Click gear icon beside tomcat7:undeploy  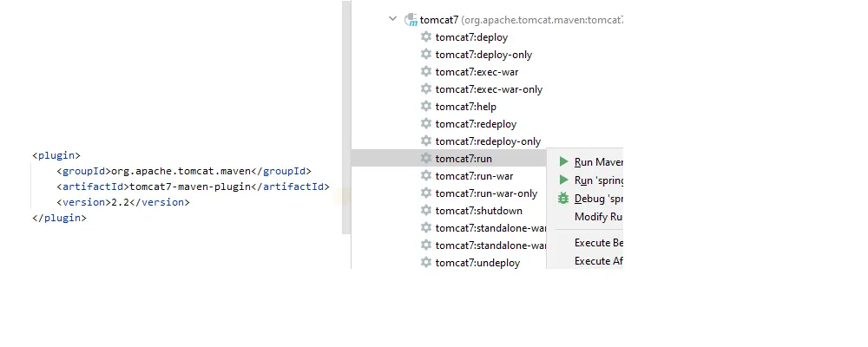click(x=425, y=262)
